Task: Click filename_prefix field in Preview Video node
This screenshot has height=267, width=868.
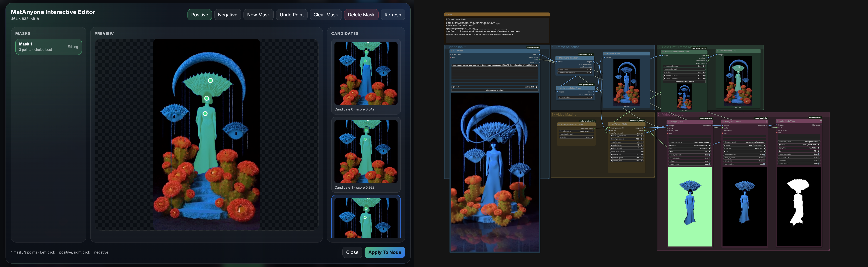Action: pos(690,142)
